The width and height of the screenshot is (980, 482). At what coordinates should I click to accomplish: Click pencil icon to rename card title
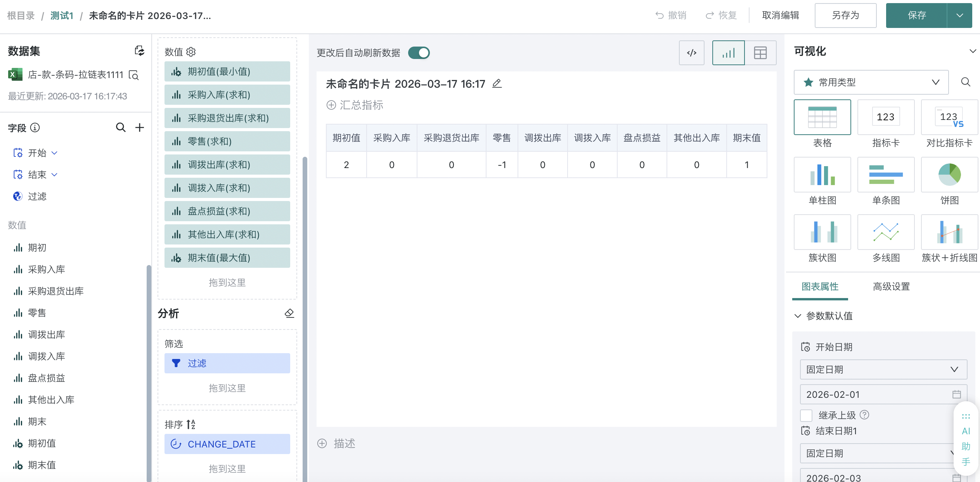coord(497,83)
